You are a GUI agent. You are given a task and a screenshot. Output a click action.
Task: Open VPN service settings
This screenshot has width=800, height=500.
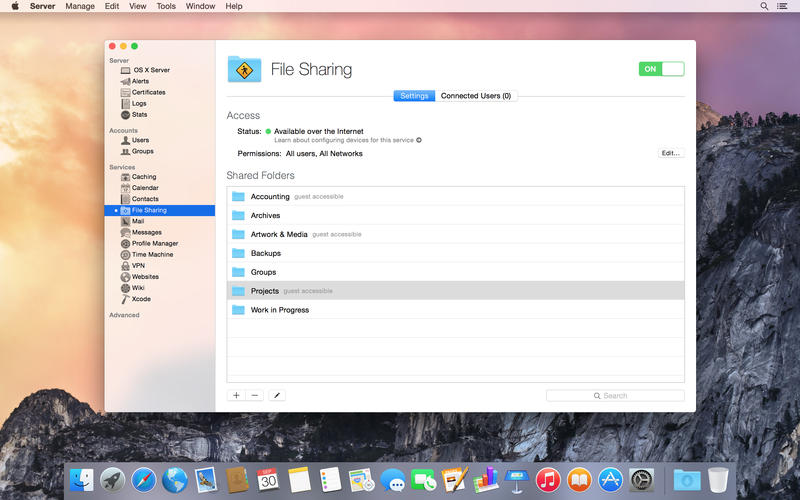[138, 266]
